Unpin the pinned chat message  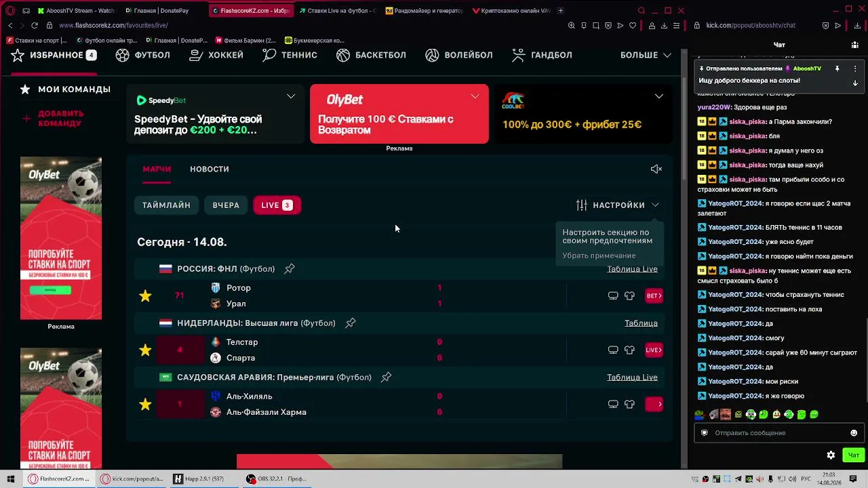tap(837, 68)
